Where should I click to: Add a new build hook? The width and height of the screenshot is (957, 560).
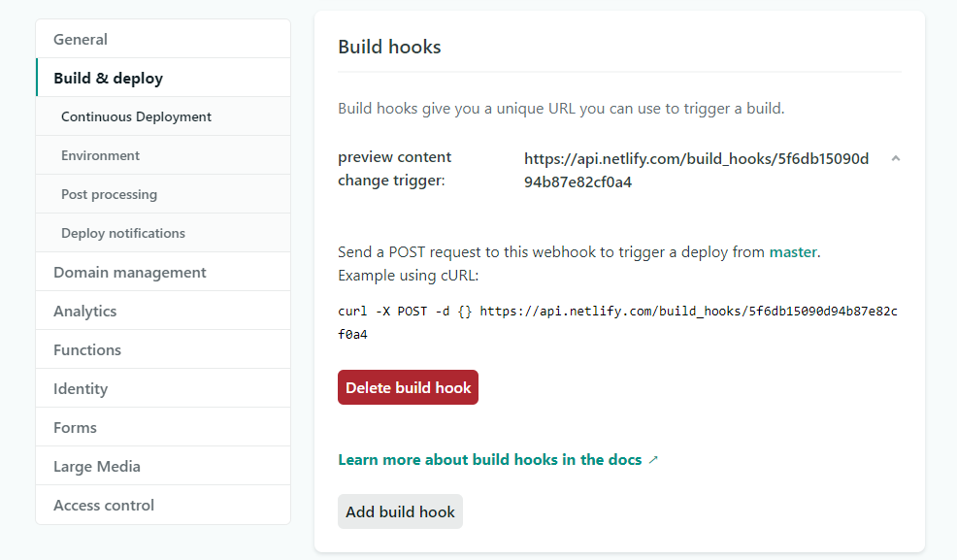pyautogui.click(x=400, y=511)
